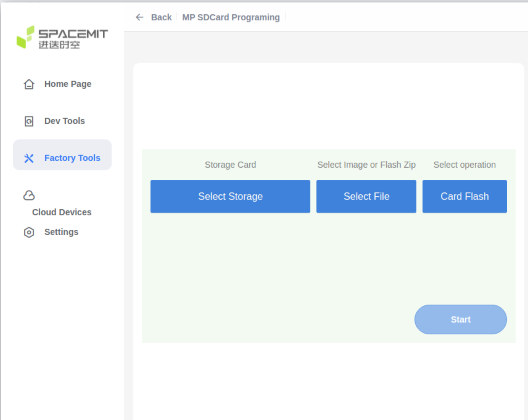Click the Home Page house icon
The height and width of the screenshot is (420, 528).
29,84
